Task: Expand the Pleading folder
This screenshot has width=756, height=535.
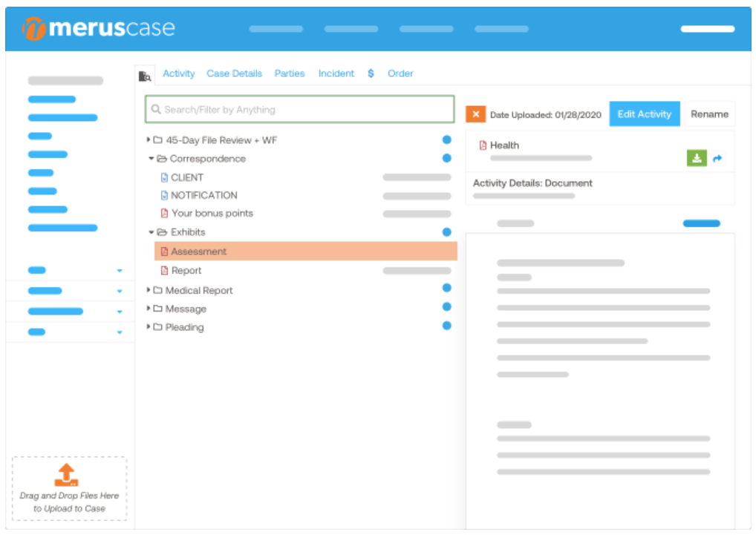Action: pyautogui.click(x=148, y=326)
